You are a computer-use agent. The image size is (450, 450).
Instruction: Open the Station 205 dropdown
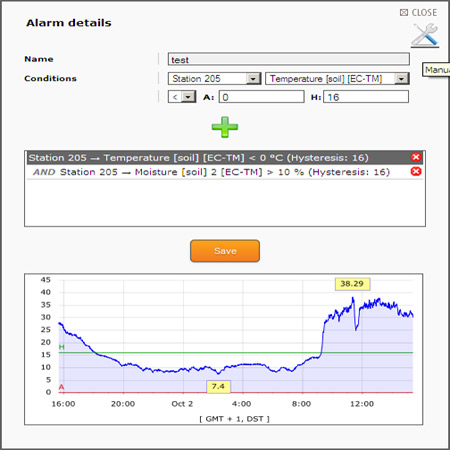(215, 79)
